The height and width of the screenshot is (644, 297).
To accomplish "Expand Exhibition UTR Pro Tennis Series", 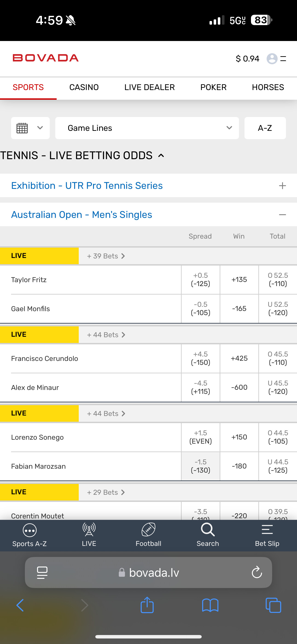I will point(282,186).
